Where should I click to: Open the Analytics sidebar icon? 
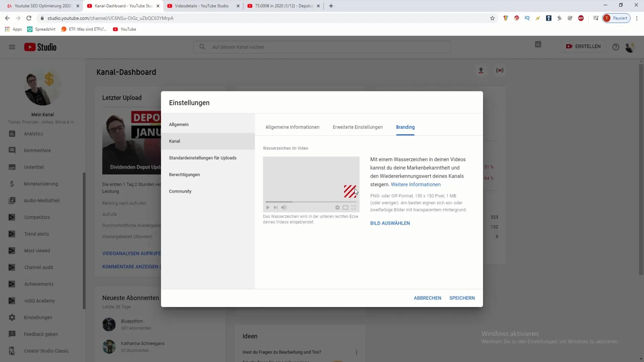pyautogui.click(x=12, y=134)
